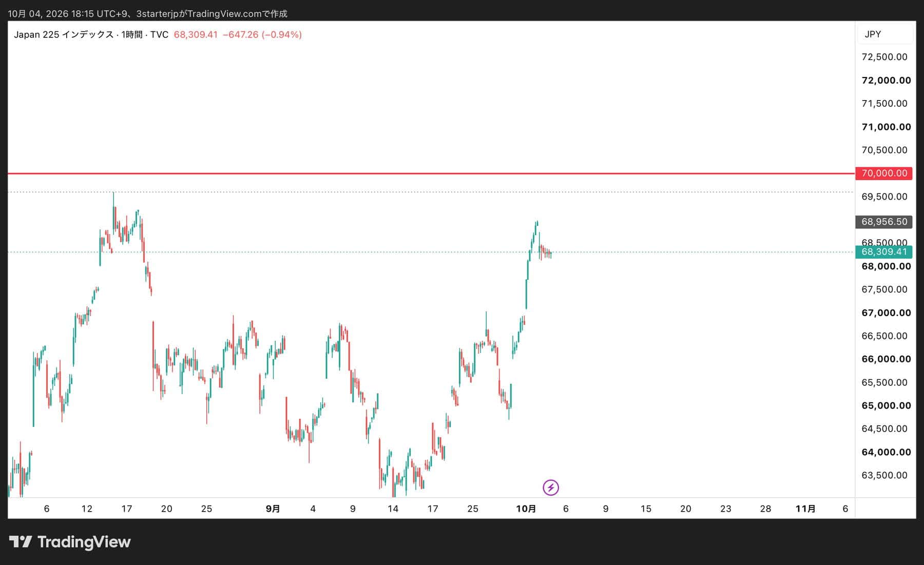Click the 72,000.00 price axis label
This screenshot has width=924, height=565.
886,80
